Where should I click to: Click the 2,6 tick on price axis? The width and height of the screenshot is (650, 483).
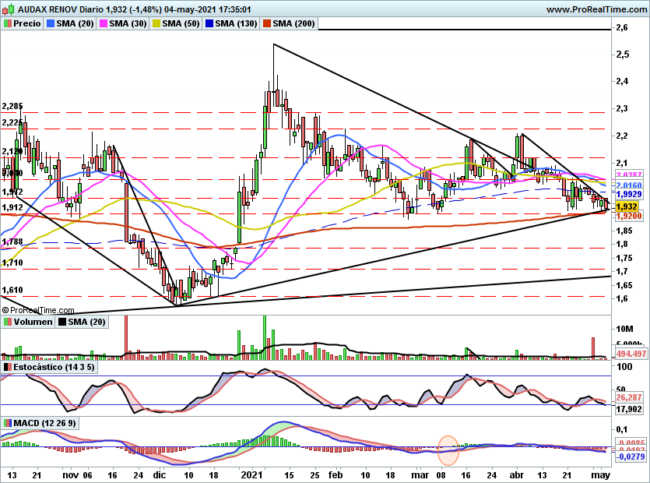[x=622, y=28]
